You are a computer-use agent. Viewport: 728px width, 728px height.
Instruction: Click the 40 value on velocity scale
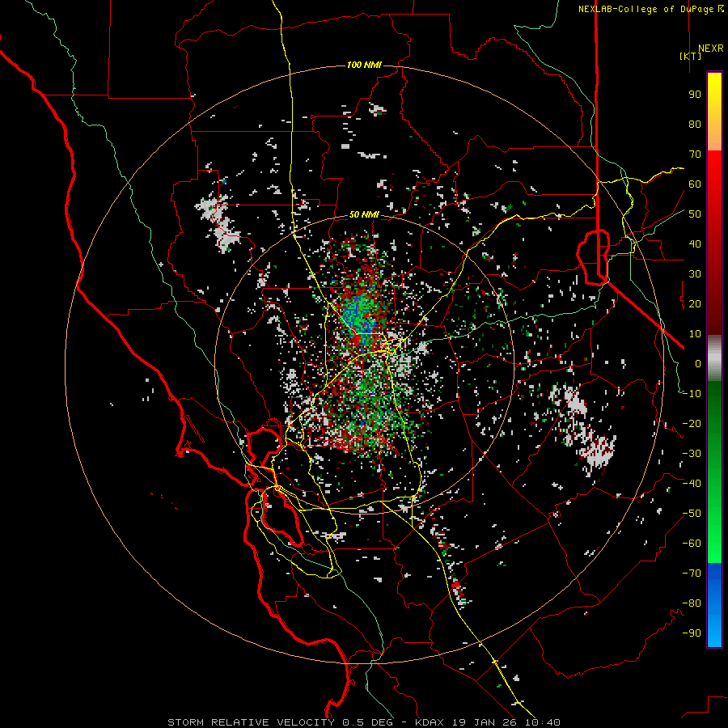pyautogui.click(x=695, y=243)
